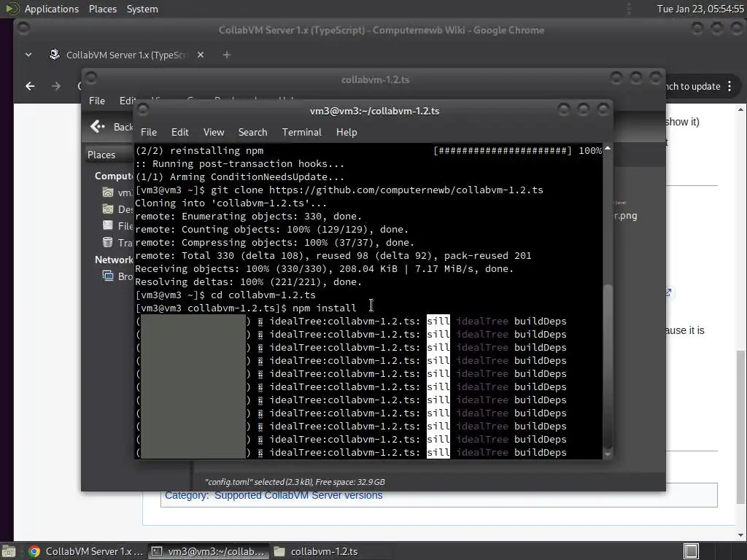
Task: Click show desktop icon in bottom panel
Action: pyautogui.click(x=9, y=551)
